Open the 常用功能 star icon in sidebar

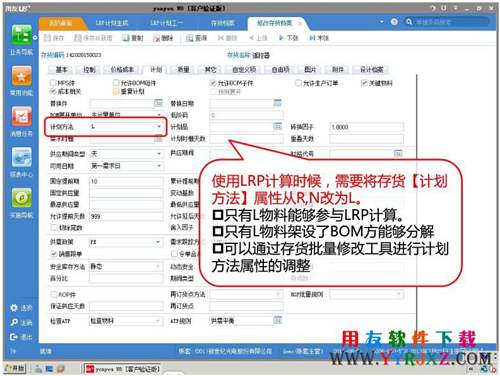click(x=22, y=76)
